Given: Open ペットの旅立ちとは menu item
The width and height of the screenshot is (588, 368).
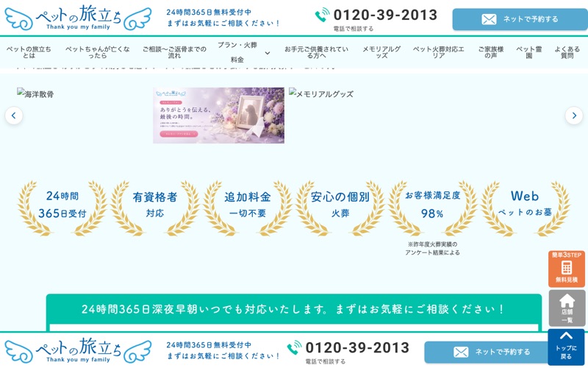Looking at the screenshot, I should click(x=29, y=52).
